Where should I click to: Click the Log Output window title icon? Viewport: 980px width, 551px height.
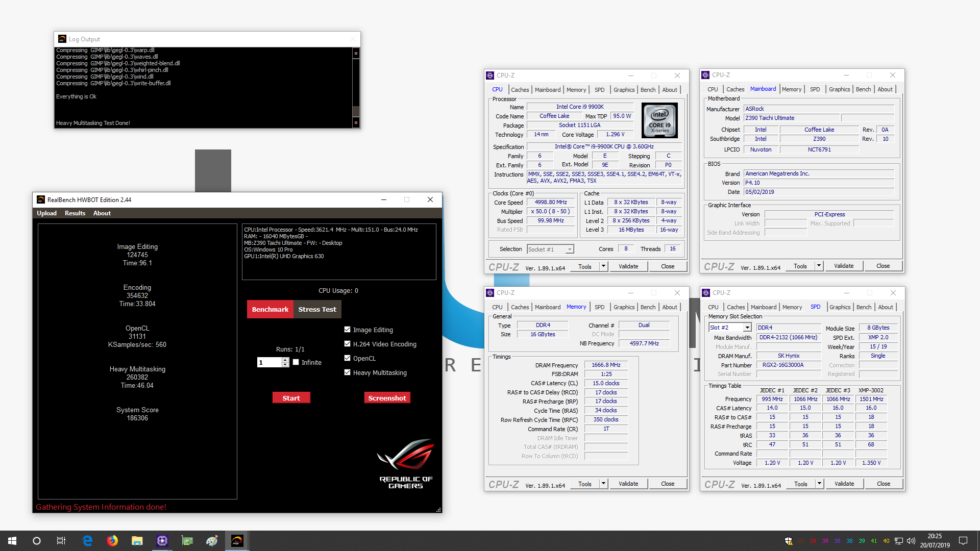pos(62,39)
